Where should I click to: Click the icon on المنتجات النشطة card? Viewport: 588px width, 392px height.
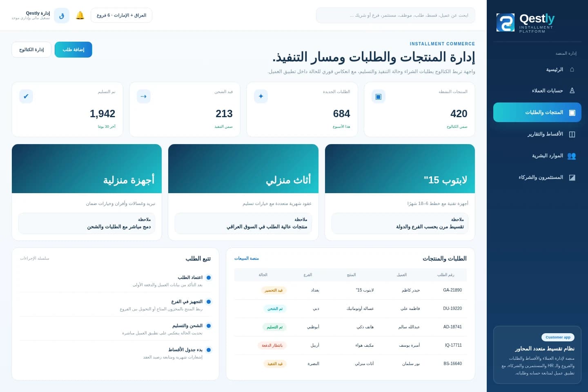click(378, 96)
